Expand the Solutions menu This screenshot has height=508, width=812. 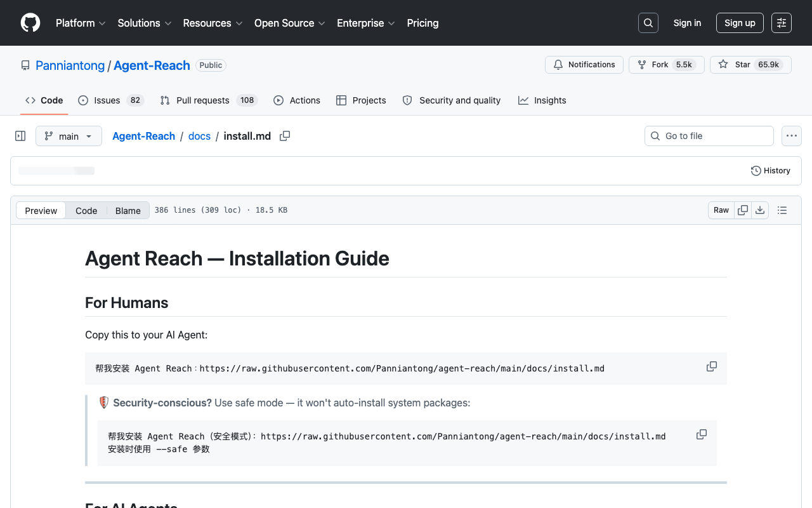click(x=145, y=23)
